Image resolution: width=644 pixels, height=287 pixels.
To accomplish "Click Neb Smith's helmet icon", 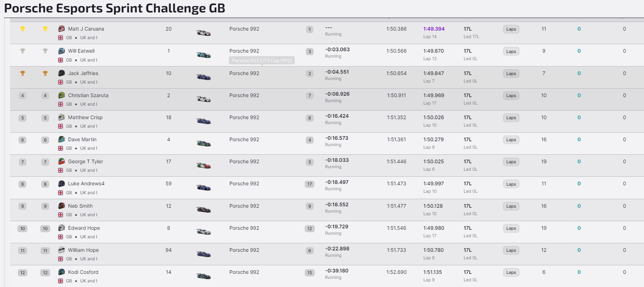I will click(x=62, y=206).
